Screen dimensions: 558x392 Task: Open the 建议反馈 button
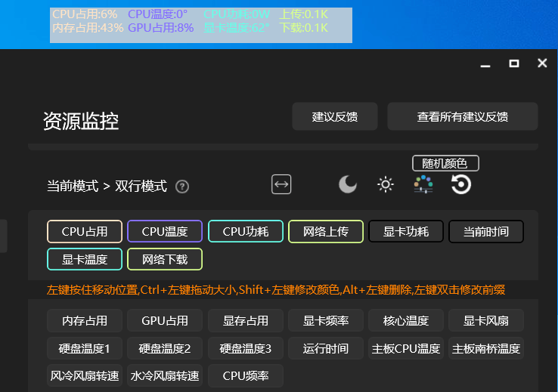coord(335,116)
